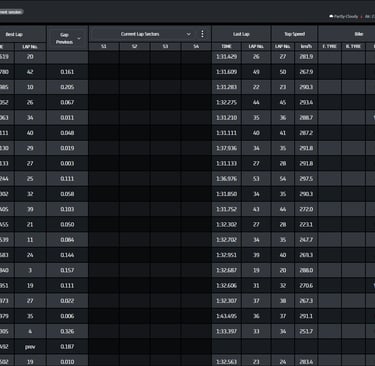This screenshot has width=375, height=366.
Task: Expand the Current Lap Sectors dropdown
Action: [x=189, y=34]
